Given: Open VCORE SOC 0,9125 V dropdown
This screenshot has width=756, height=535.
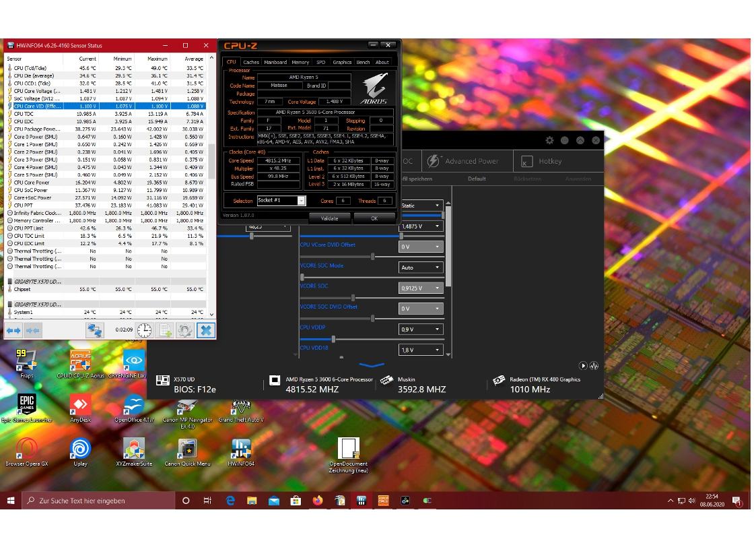Looking at the screenshot, I should coord(421,288).
